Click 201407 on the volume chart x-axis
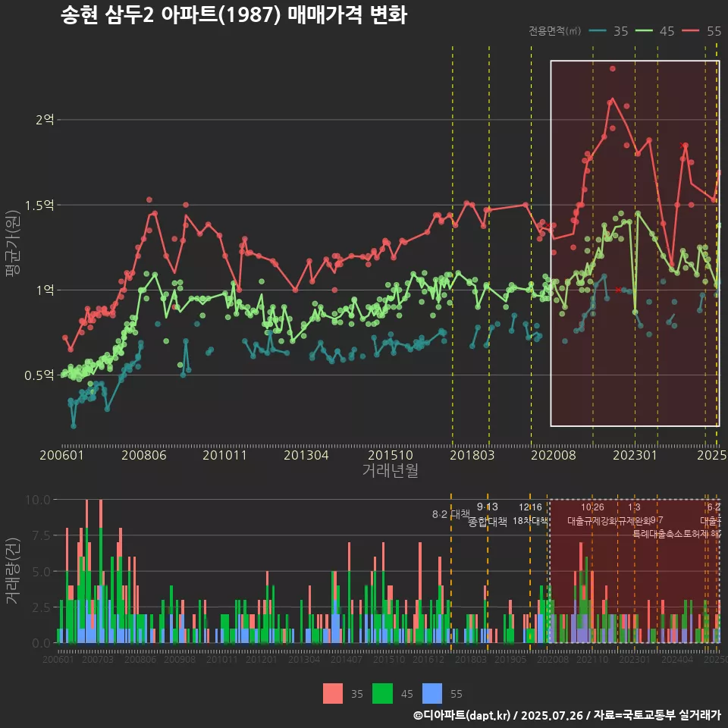This screenshot has width=728, height=728. point(347,659)
